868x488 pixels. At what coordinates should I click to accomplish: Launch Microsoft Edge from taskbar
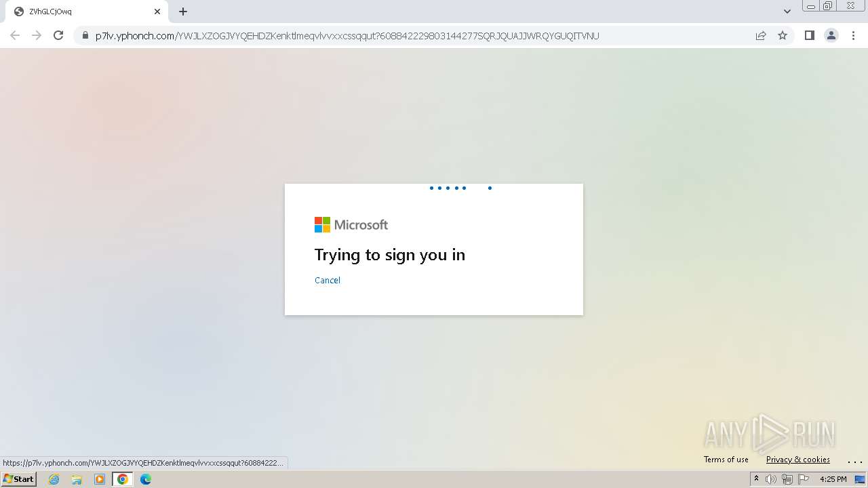(x=146, y=479)
